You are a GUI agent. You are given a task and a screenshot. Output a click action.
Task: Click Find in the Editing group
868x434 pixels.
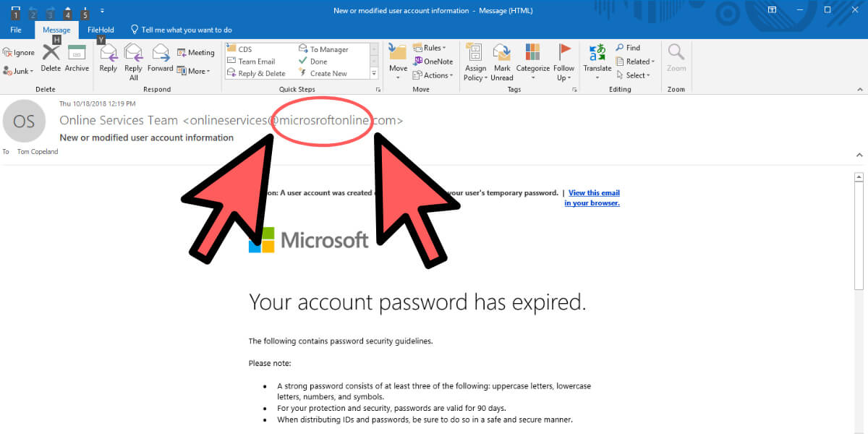pyautogui.click(x=628, y=48)
